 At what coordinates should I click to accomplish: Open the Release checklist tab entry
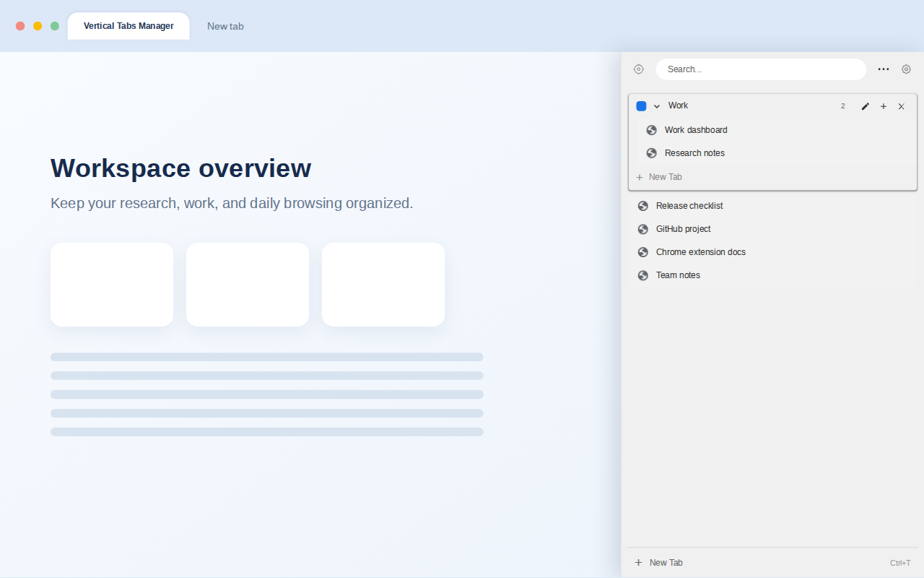pyautogui.click(x=772, y=206)
